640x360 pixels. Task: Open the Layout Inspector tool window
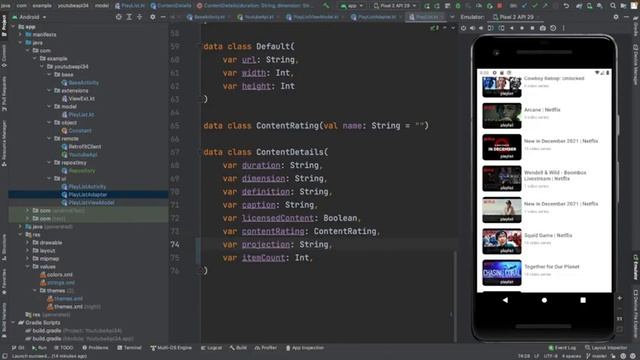pyautogui.click(x=606, y=348)
